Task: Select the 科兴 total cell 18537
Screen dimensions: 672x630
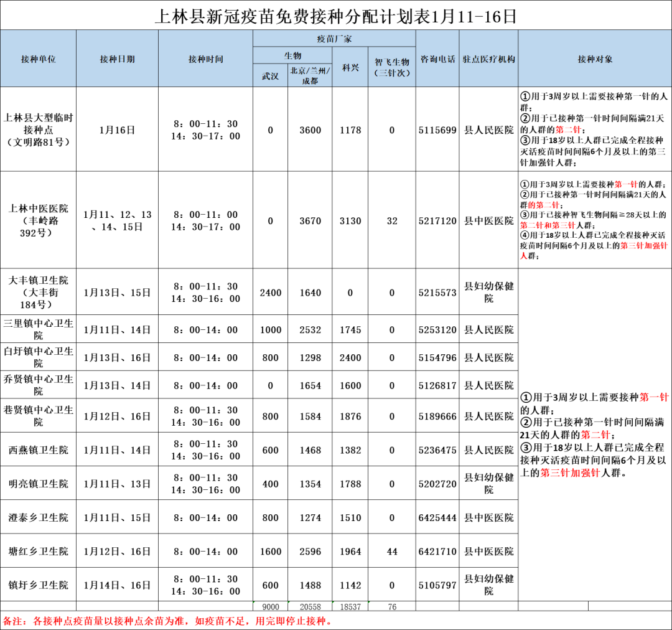Action: click(x=350, y=606)
